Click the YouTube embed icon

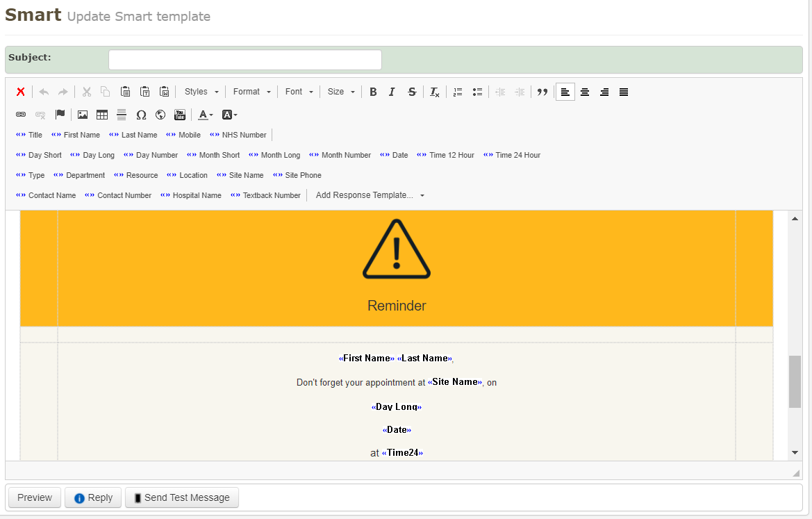pyautogui.click(x=180, y=115)
